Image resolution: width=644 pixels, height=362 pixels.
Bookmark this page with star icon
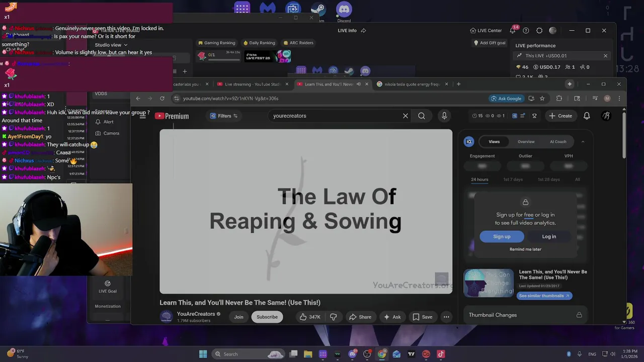[542, 99]
